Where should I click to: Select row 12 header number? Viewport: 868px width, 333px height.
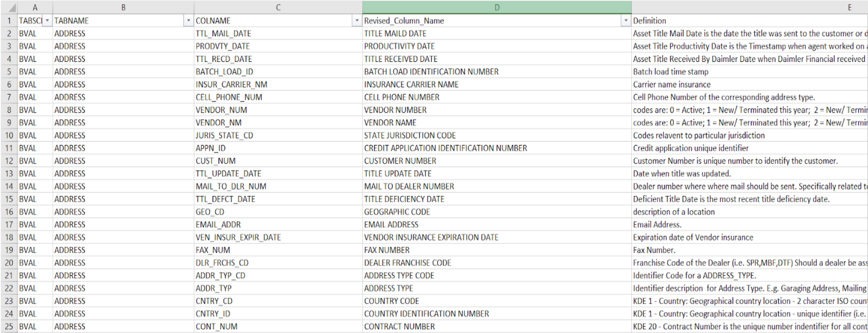point(9,161)
